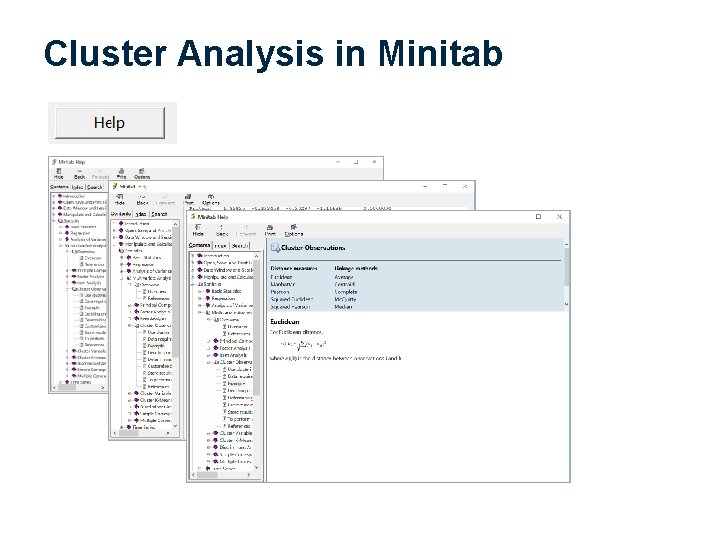Click the Help button above the windows
This screenshot has height=540, width=720.
[x=110, y=123]
